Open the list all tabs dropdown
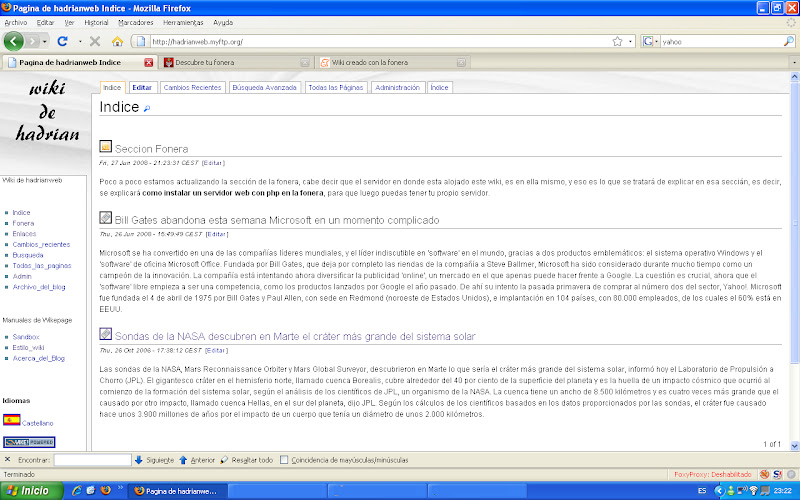800x500 pixels. (794, 62)
